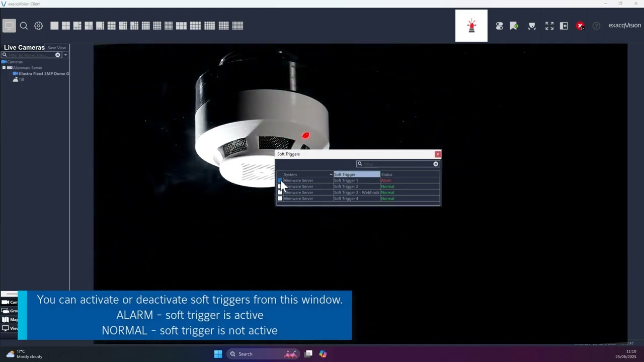The image size is (644, 362).
Task: Click the collapse side panel icon
Action: pyautogui.click(x=564, y=26)
